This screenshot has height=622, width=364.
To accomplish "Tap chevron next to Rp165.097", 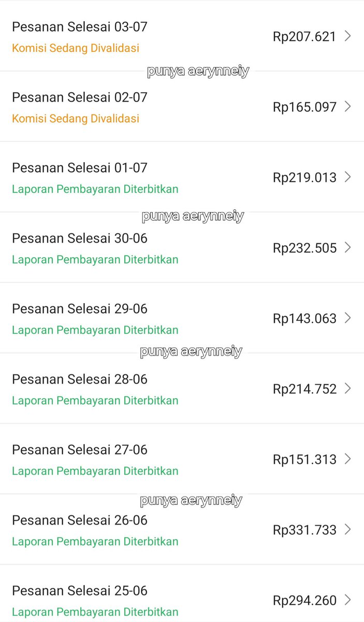I will [x=347, y=106].
